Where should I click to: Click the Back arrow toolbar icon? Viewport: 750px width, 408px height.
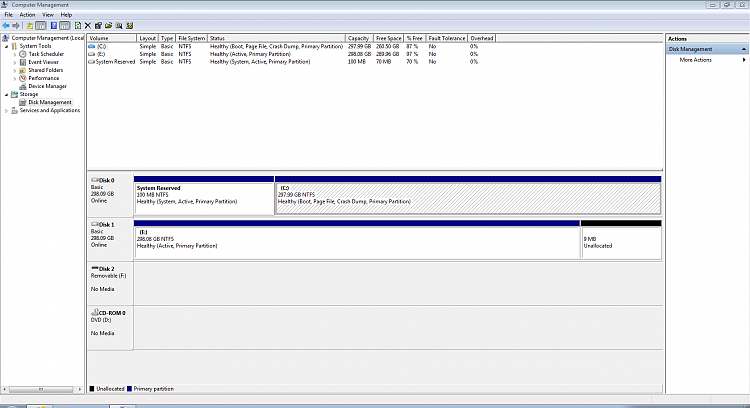tap(6, 26)
